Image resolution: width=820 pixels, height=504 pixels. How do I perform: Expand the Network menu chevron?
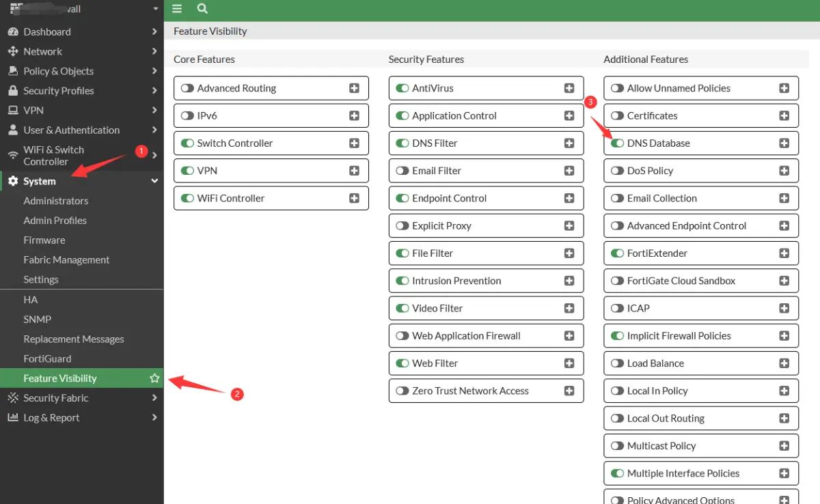tap(154, 51)
